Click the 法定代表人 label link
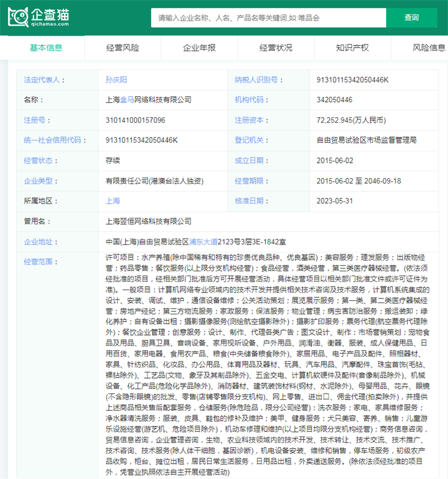This screenshot has width=448, height=479. [x=42, y=80]
